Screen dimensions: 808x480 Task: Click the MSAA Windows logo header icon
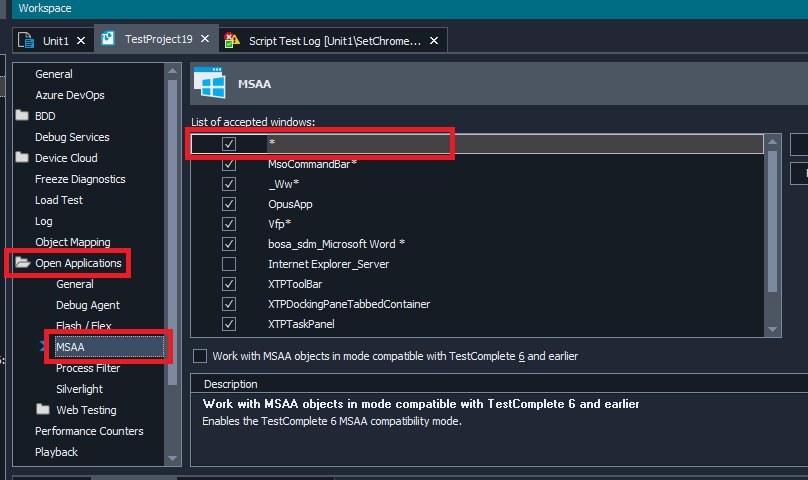point(209,82)
